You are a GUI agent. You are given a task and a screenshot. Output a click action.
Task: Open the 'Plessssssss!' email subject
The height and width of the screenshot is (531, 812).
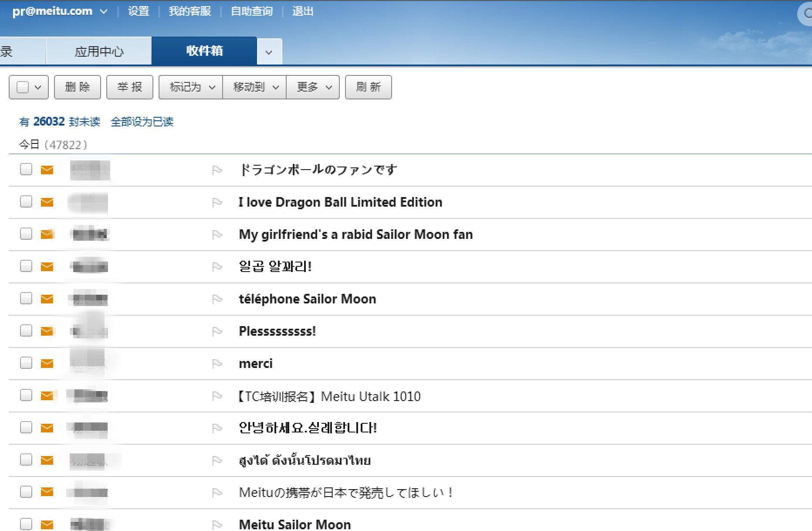click(277, 331)
